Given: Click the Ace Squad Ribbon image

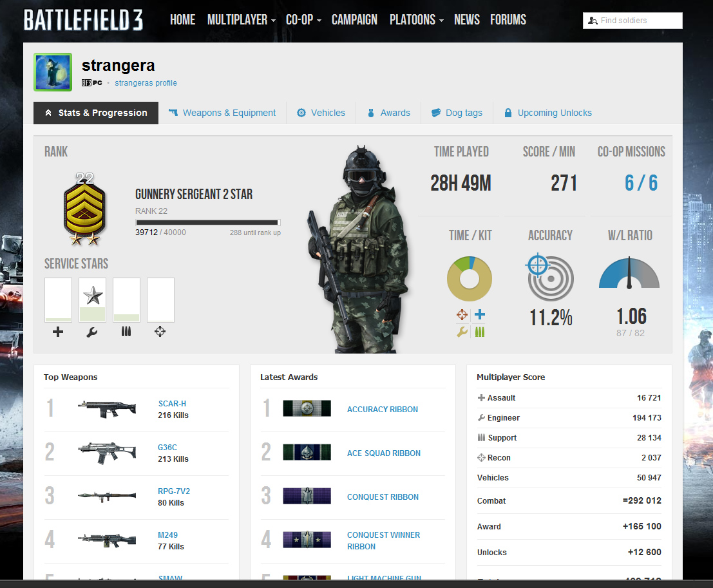Looking at the screenshot, I should 307,453.
